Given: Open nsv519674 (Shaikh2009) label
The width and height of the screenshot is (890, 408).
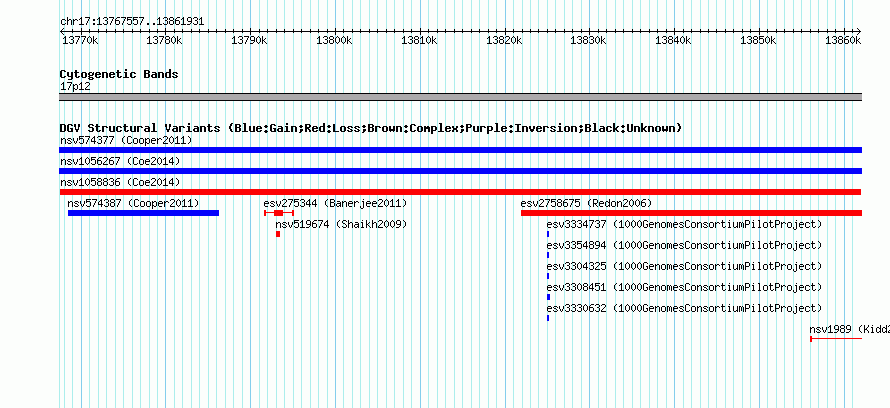Looking at the screenshot, I should coord(341,224).
